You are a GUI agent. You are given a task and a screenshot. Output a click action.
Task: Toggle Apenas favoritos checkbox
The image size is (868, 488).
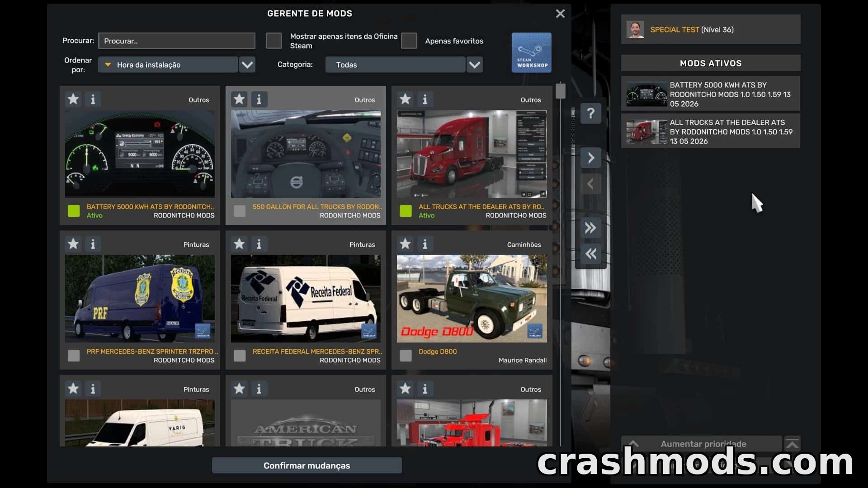point(409,41)
